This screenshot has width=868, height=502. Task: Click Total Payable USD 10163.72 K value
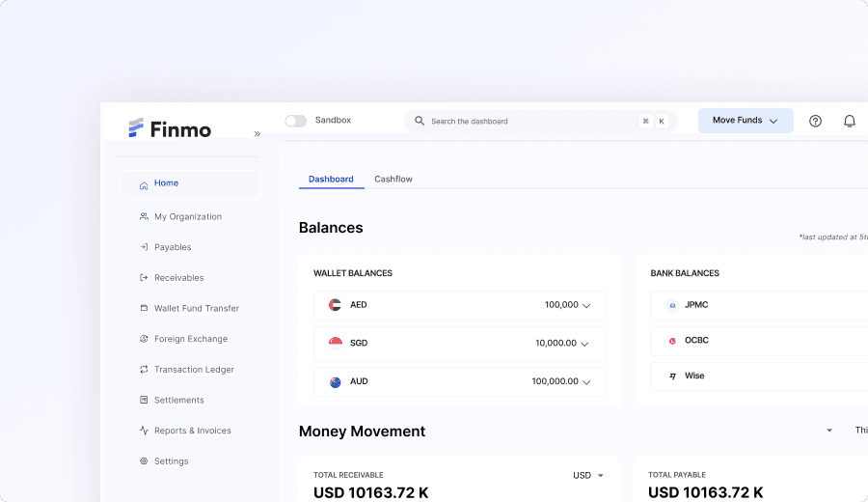click(705, 492)
